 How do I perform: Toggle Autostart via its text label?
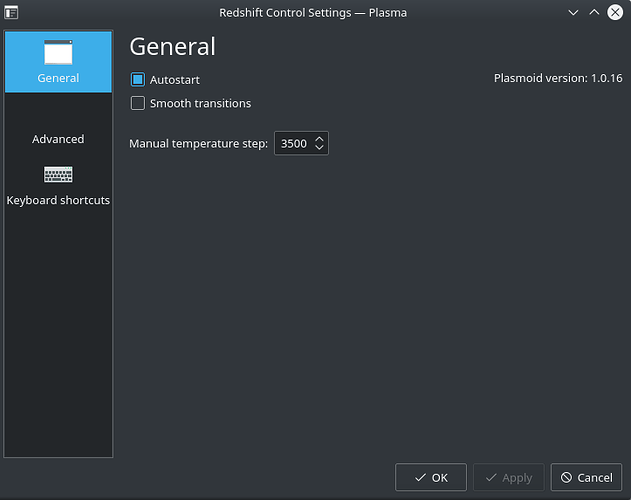(x=175, y=80)
